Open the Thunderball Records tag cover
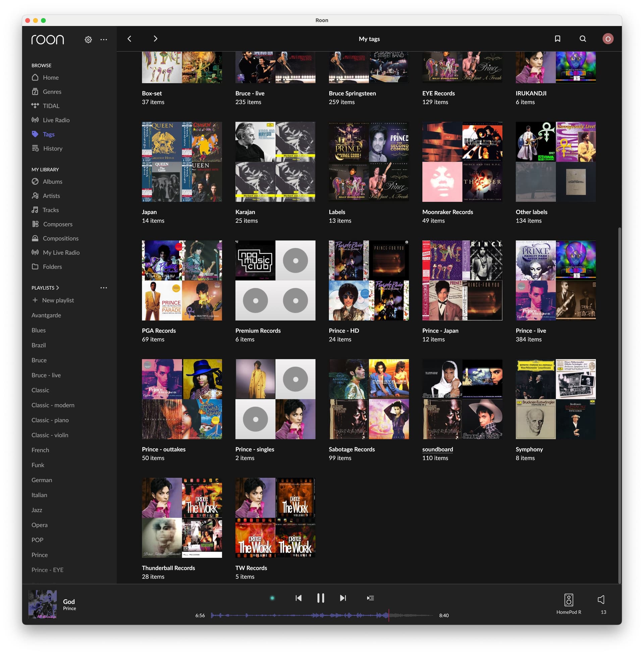The image size is (644, 654). 182,518
